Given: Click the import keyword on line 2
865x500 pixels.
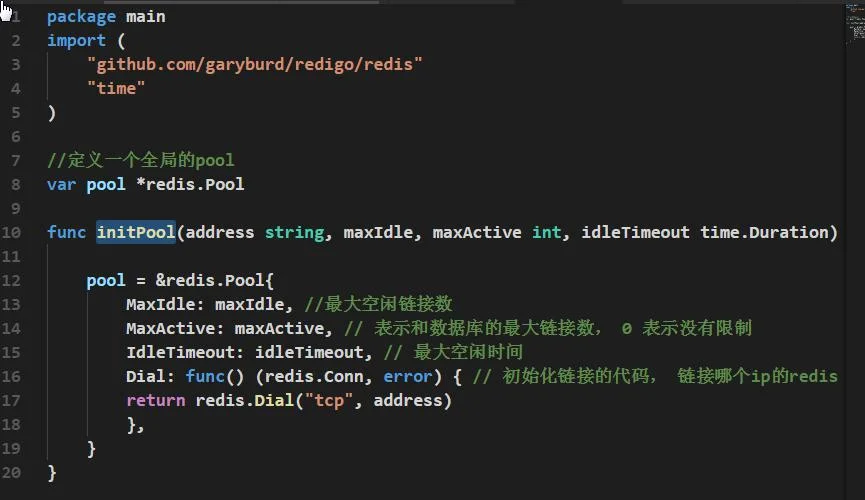Looking at the screenshot, I should (x=76, y=41).
